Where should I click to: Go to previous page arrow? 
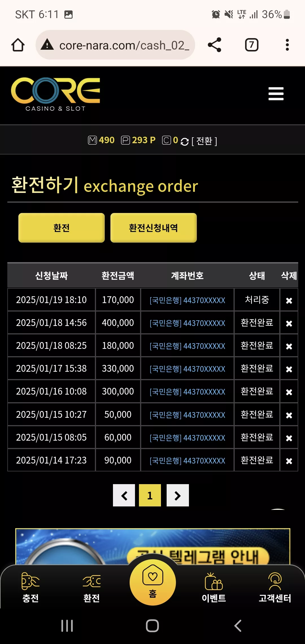point(124,495)
